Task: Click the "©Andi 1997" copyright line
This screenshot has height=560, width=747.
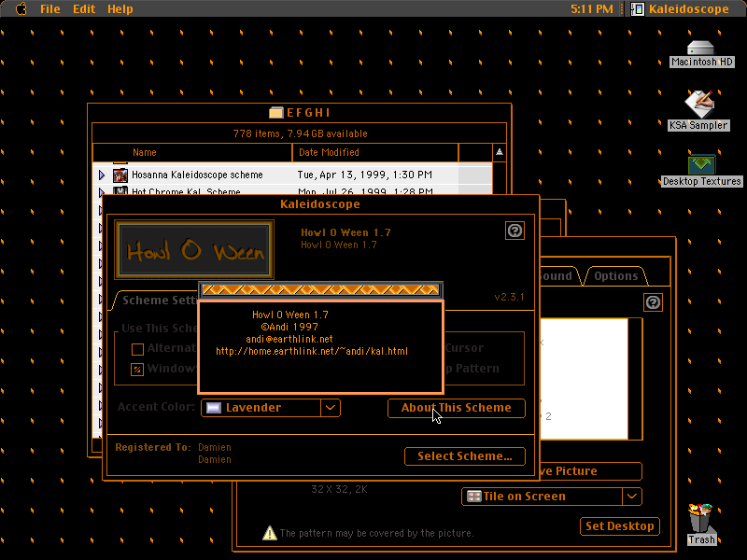Action: 289,327
